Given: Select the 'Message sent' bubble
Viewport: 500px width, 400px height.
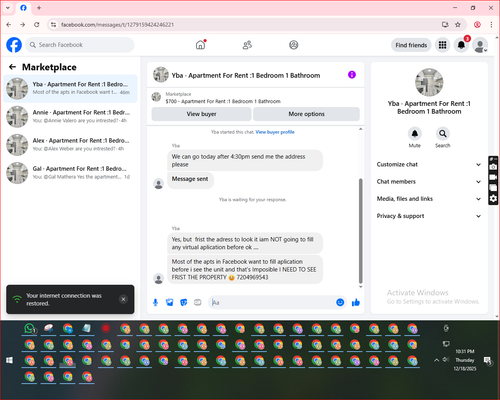Looking at the screenshot, I should [190, 179].
